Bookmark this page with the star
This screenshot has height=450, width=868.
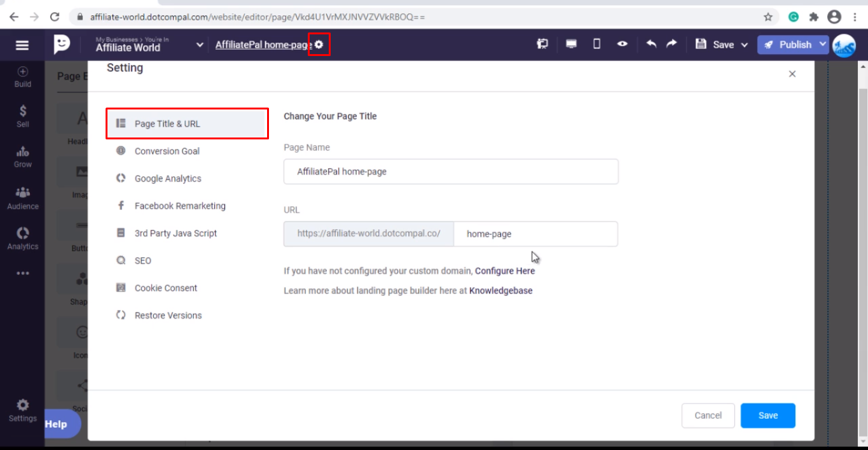pyautogui.click(x=768, y=17)
